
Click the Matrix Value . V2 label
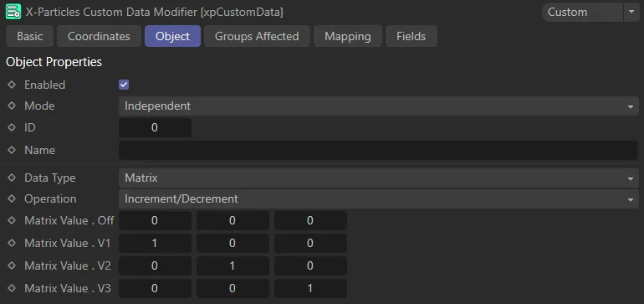tap(68, 265)
